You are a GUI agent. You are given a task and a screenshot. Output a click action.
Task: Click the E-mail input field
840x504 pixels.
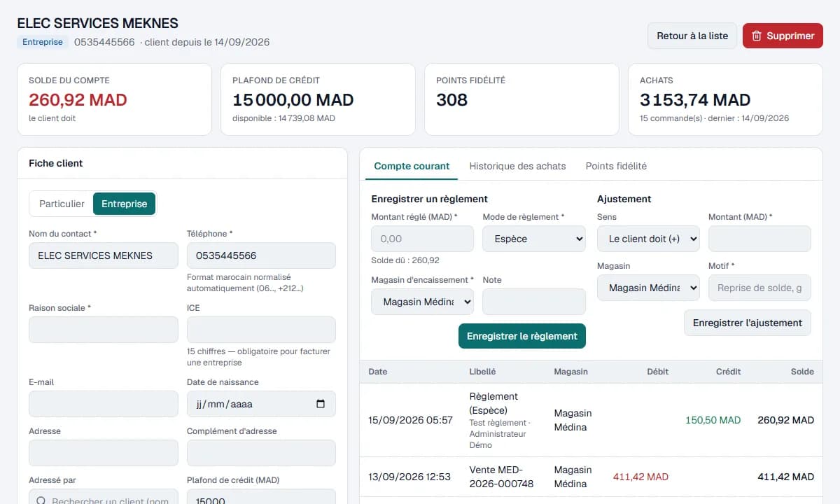click(104, 404)
